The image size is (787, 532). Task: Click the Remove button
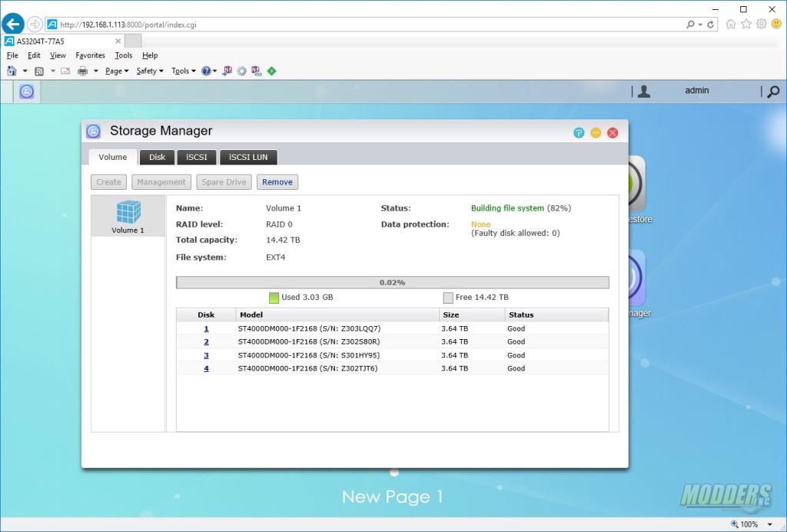click(x=277, y=182)
